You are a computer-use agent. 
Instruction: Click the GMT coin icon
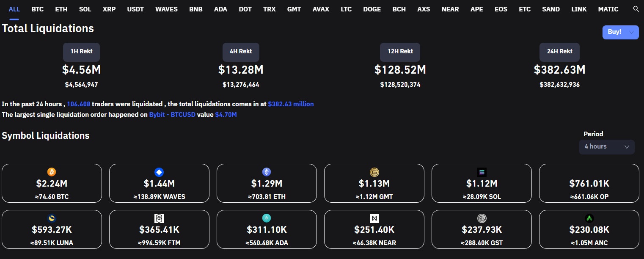coord(374,172)
